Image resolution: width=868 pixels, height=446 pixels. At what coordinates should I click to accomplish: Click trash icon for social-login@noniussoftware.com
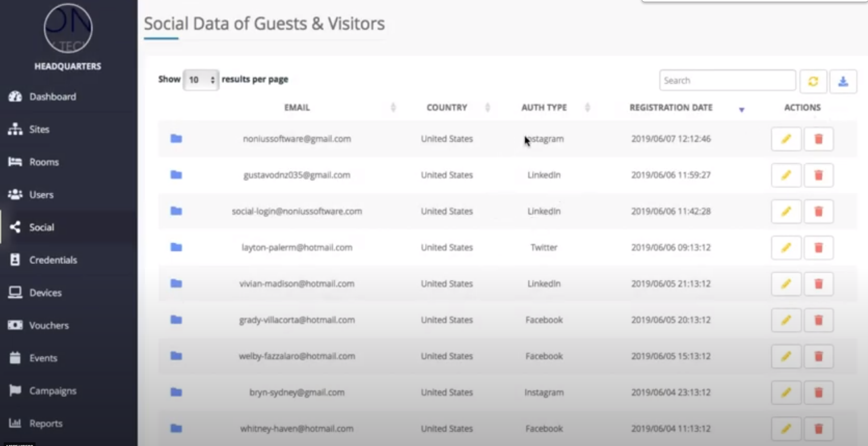coord(818,212)
